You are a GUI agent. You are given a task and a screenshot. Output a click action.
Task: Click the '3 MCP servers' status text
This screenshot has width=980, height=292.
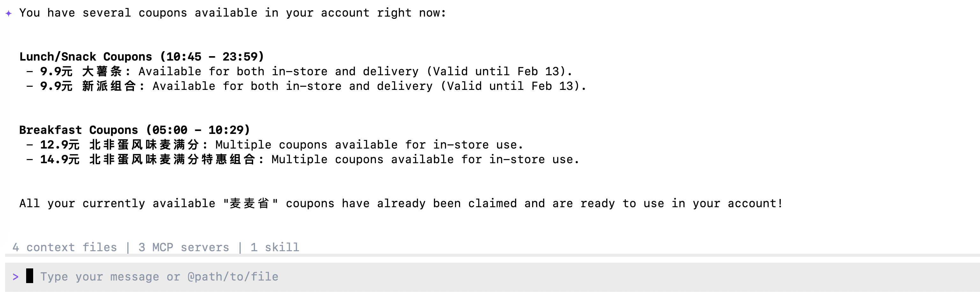click(184, 247)
